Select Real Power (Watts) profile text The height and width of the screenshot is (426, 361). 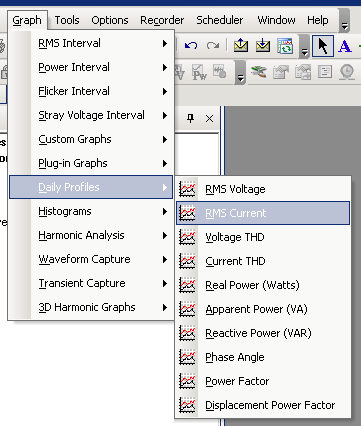click(x=252, y=285)
